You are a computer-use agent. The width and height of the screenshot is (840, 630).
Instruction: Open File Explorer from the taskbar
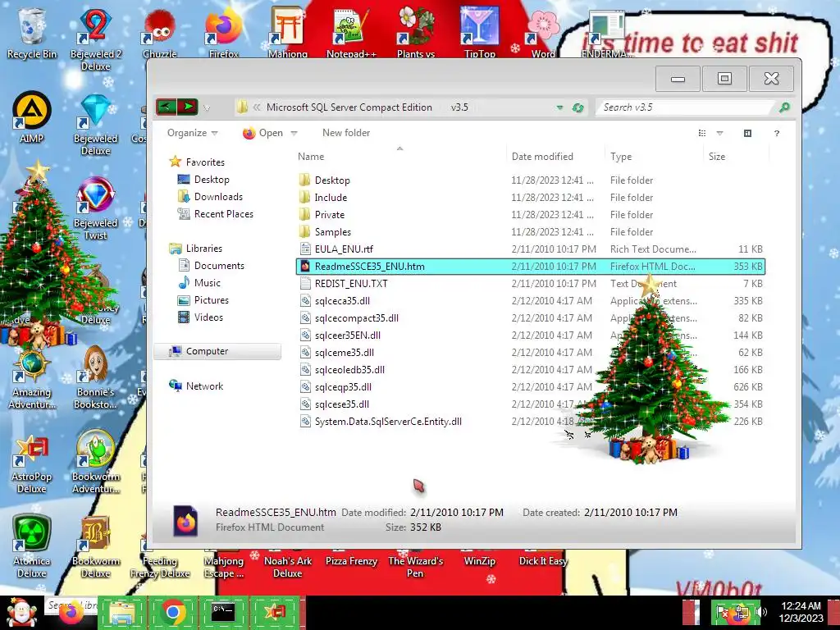[x=121, y=612]
